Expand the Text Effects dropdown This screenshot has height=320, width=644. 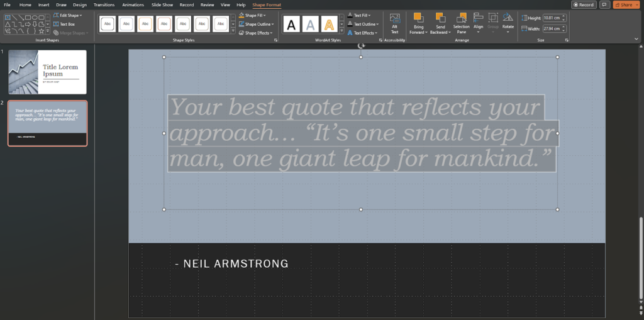365,33
